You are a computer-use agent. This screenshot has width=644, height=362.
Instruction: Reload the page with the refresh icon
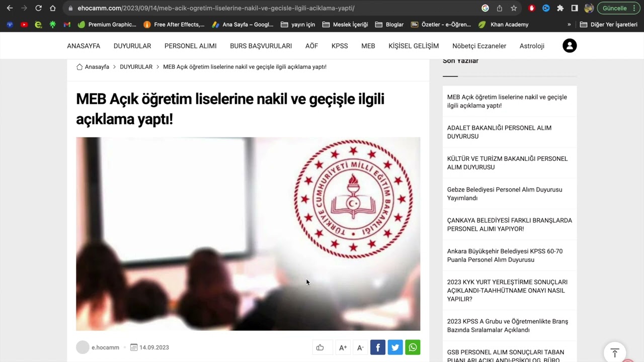tap(38, 8)
